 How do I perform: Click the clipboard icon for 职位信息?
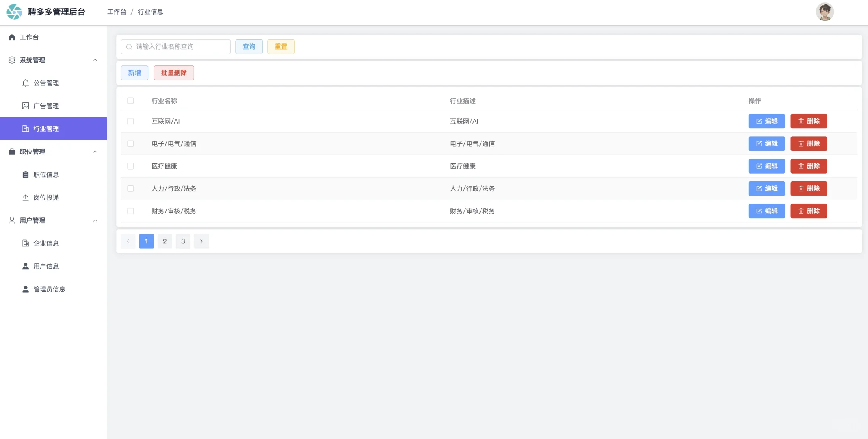click(x=26, y=175)
